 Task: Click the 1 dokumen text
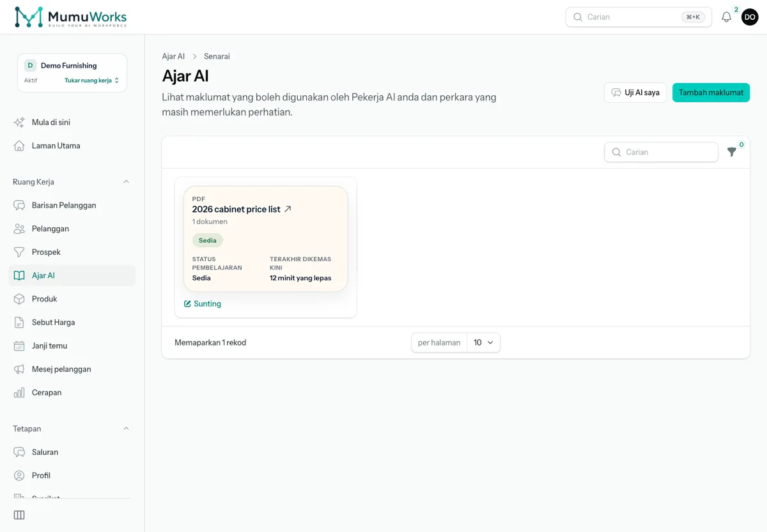[210, 222]
